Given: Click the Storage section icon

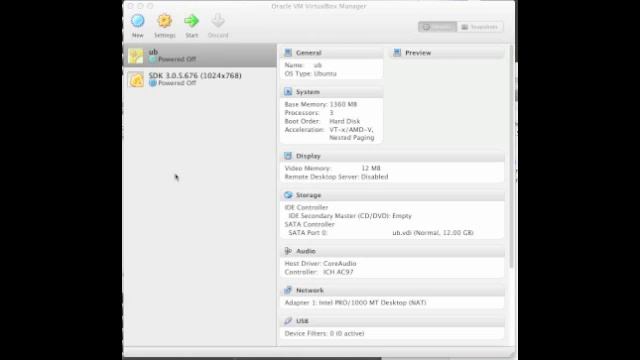Looking at the screenshot, I should click(288, 195).
